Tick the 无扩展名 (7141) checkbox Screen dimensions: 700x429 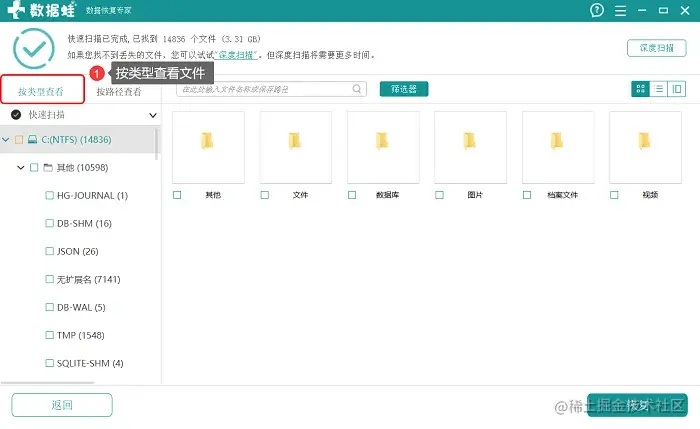pos(50,279)
